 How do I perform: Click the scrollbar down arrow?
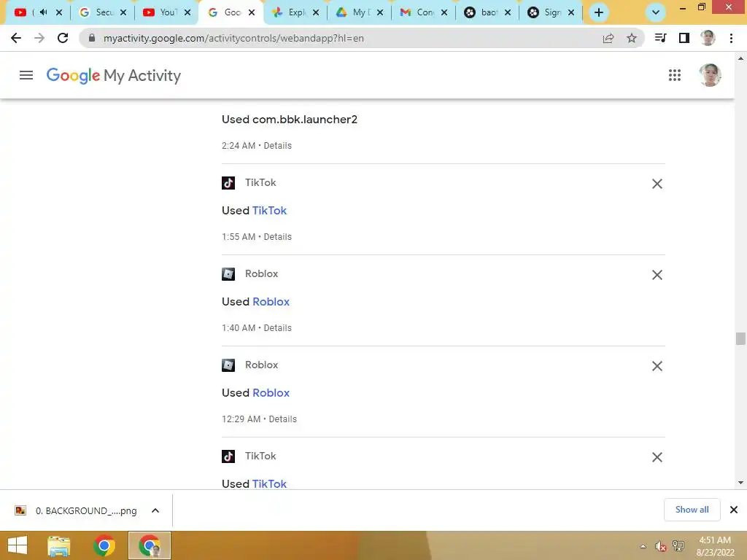(740, 483)
